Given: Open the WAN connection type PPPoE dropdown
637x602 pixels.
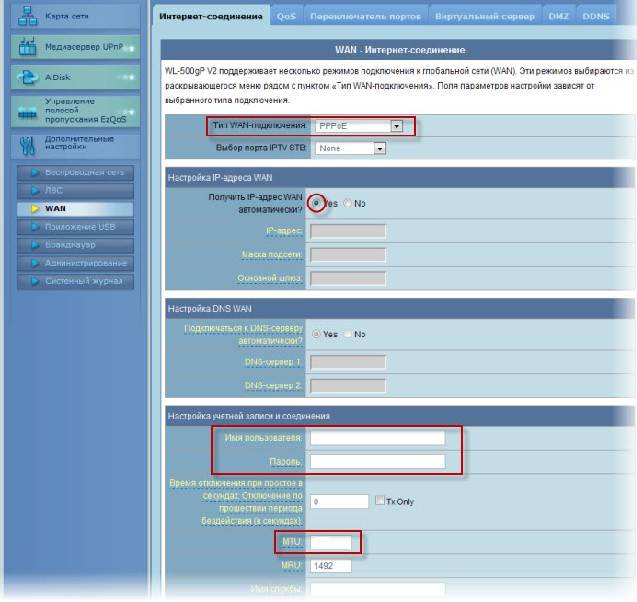Looking at the screenshot, I should pyautogui.click(x=359, y=126).
